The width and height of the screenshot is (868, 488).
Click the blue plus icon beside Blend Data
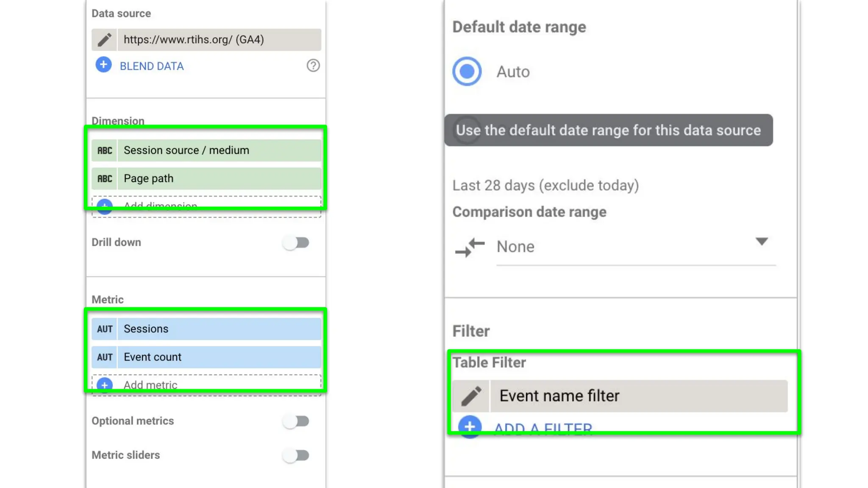coord(103,65)
